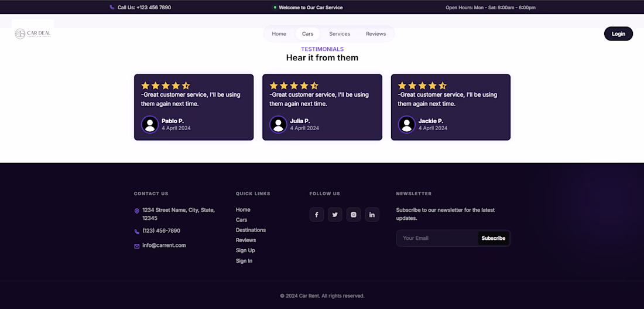Click the QUICK LINKS heading
Screen dimensions: 644x309
point(253,194)
